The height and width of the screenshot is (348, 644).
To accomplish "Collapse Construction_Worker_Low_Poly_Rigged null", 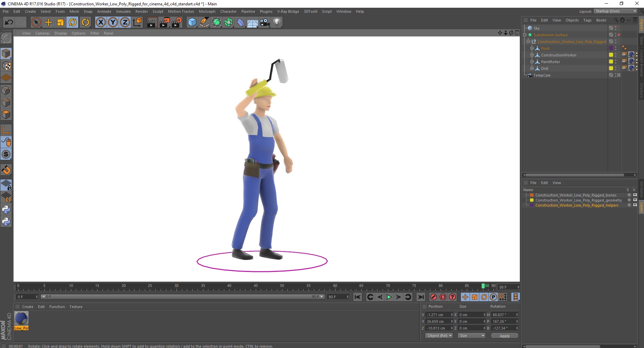I will [528, 42].
